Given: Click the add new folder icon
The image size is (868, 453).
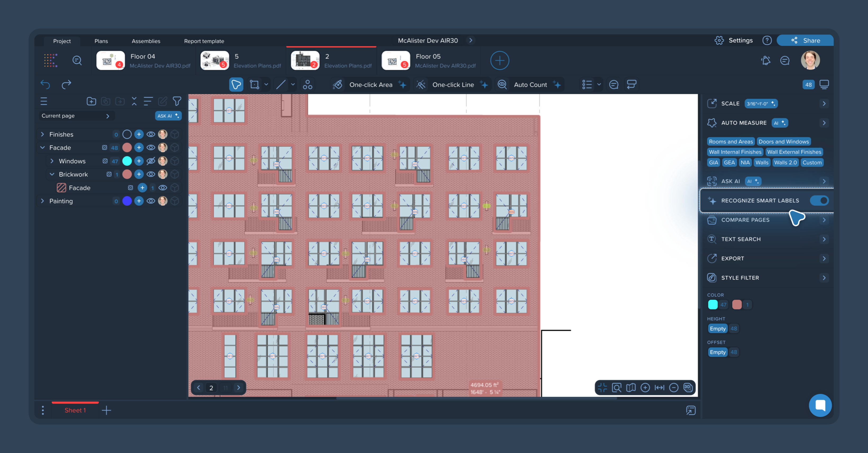Looking at the screenshot, I should pos(91,101).
